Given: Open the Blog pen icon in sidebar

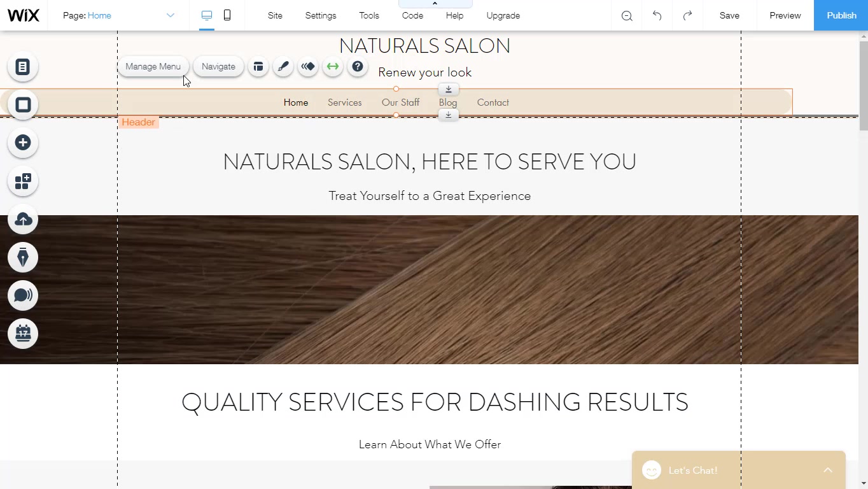Looking at the screenshot, I should point(23,258).
